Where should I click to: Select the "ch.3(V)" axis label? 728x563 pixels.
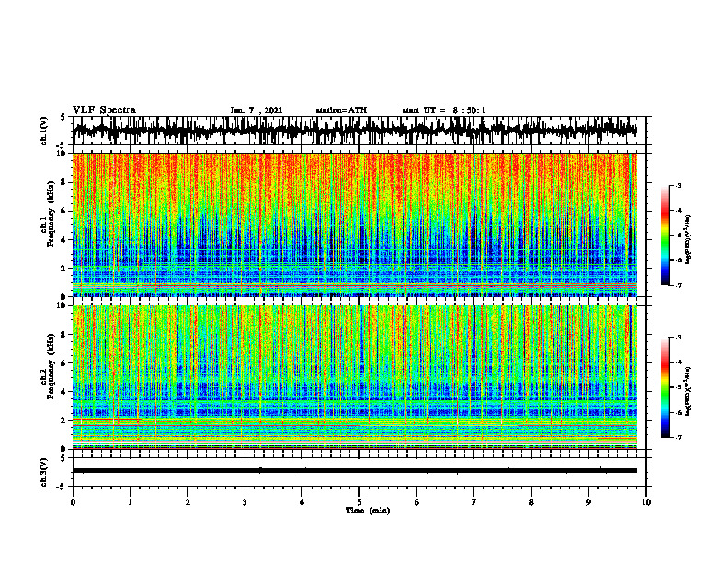tap(44, 473)
